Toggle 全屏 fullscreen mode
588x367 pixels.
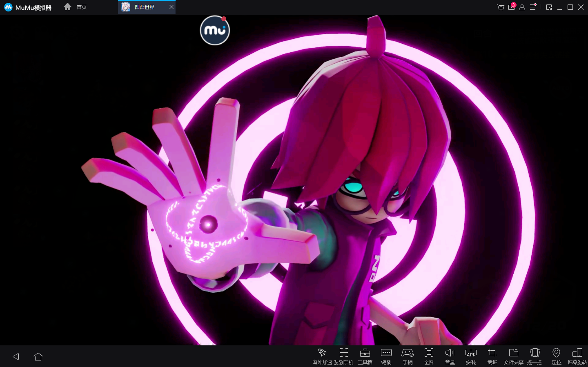click(429, 353)
